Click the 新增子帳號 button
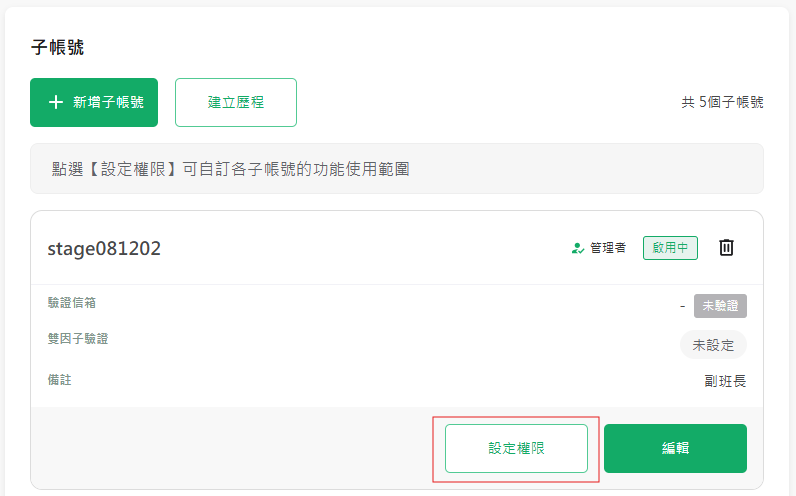The image size is (796, 496). (94, 103)
